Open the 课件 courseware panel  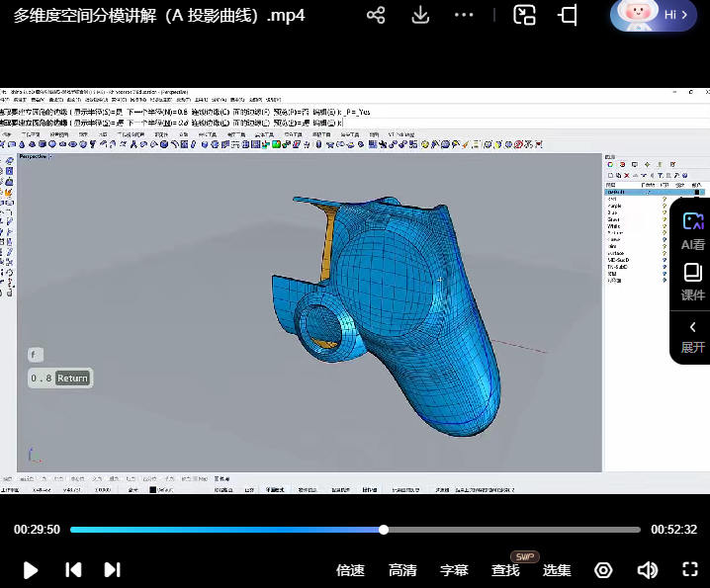(x=693, y=282)
